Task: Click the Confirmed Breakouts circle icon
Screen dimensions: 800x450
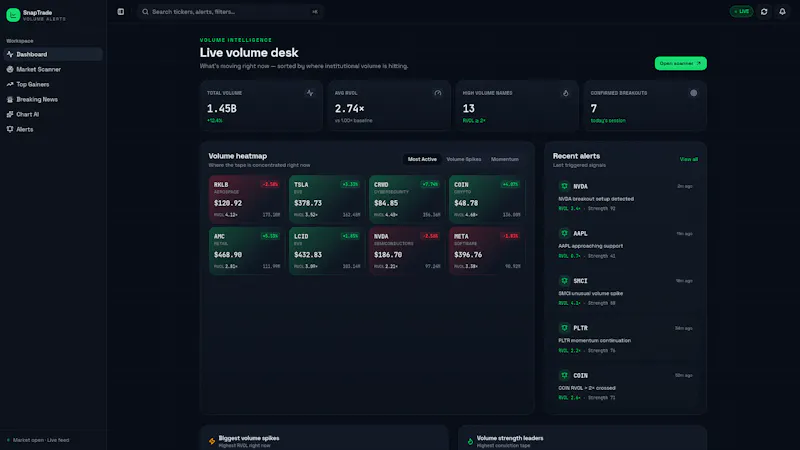Action: pos(693,93)
